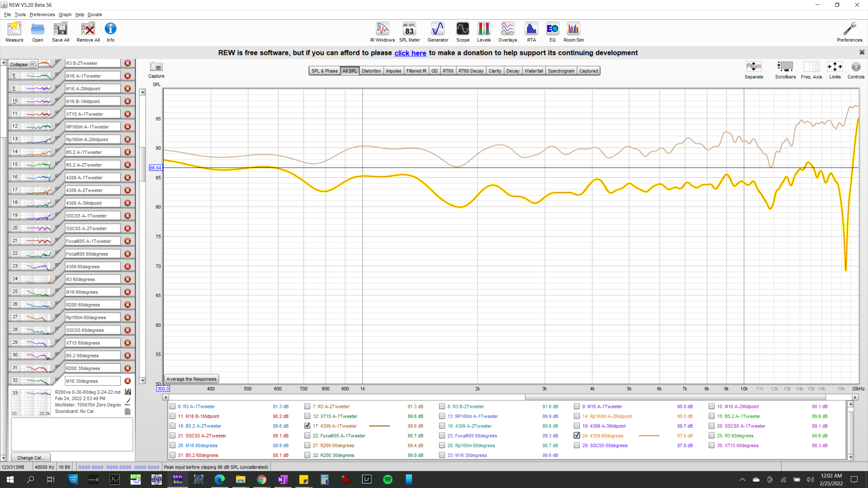Click the Change Cal... button

pos(31,457)
